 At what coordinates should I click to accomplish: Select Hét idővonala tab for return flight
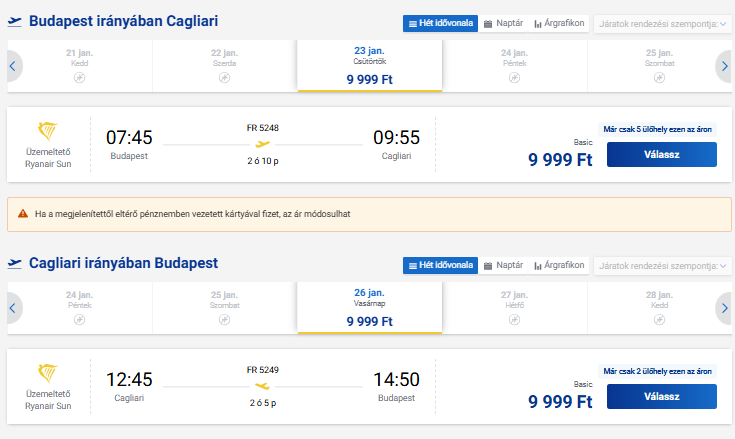click(440, 265)
